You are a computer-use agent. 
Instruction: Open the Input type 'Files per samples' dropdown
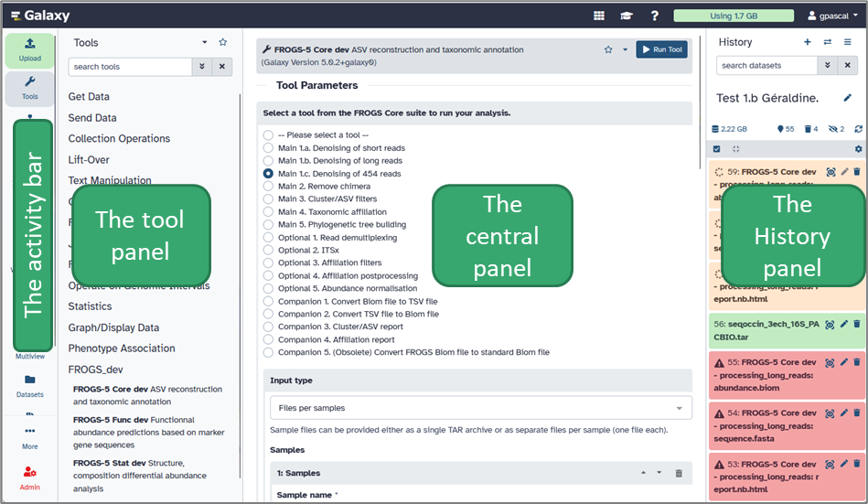click(480, 408)
